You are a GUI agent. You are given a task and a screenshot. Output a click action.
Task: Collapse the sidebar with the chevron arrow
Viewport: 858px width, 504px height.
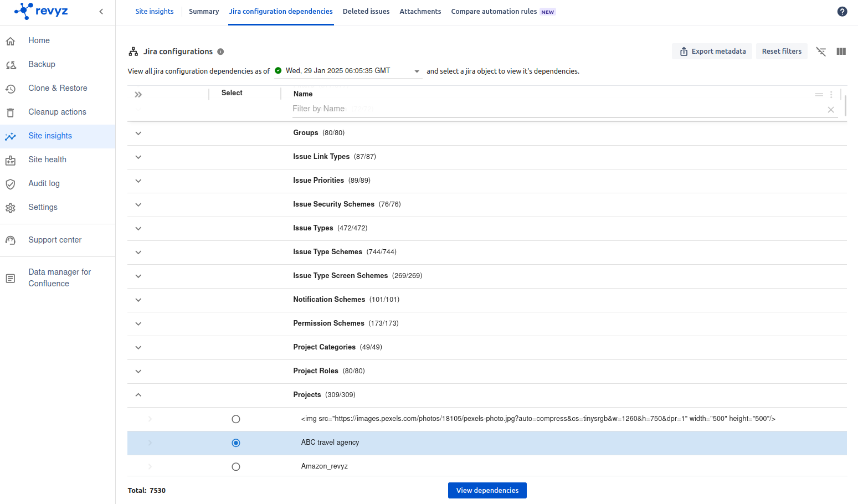click(x=101, y=12)
